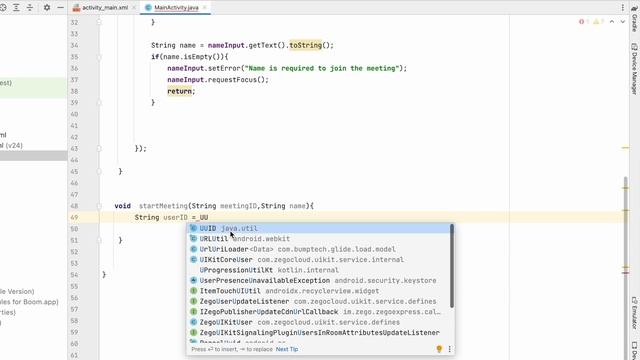This screenshot has height=360, width=640.
Task: Choose UrlUriLoader<Data> glide suggestion
Action: pos(319,249)
